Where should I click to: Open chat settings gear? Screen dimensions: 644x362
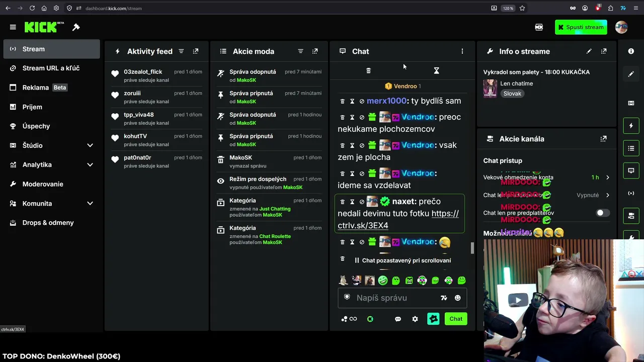pos(415,319)
